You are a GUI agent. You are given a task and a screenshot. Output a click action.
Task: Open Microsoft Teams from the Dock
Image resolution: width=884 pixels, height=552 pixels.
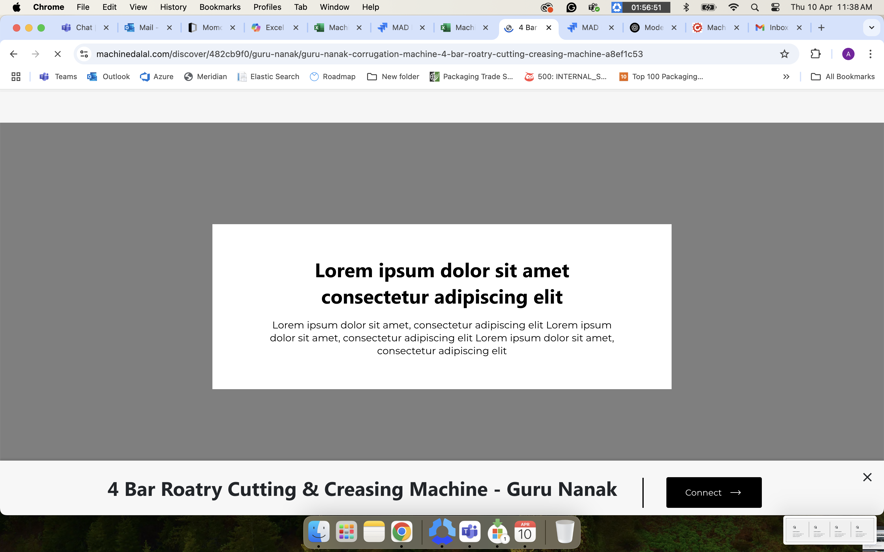tap(470, 532)
